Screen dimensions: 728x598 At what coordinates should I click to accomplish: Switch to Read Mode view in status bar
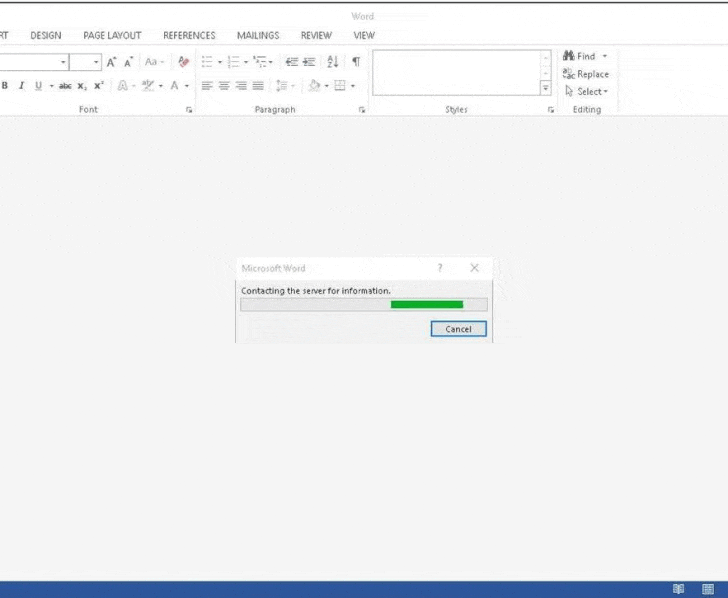pyautogui.click(x=679, y=589)
